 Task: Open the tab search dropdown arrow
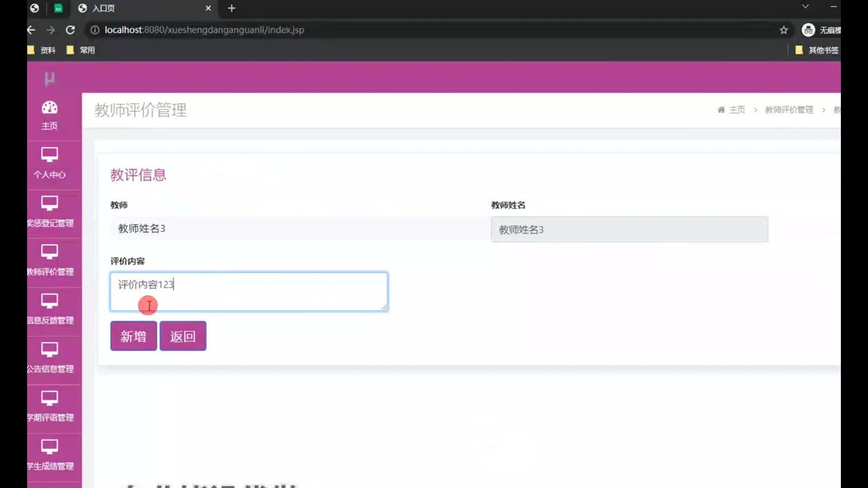tap(805, 6)
